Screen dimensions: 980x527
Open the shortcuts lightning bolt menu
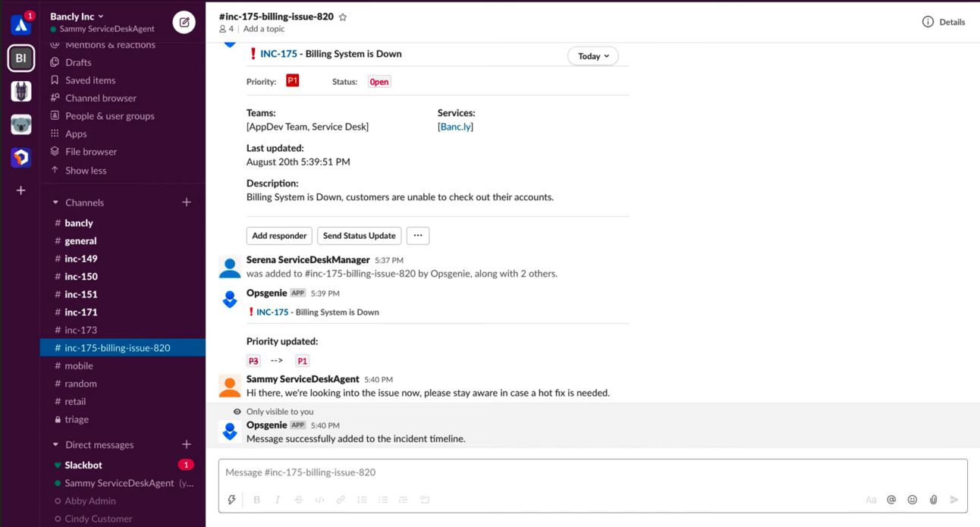(232, 500)
